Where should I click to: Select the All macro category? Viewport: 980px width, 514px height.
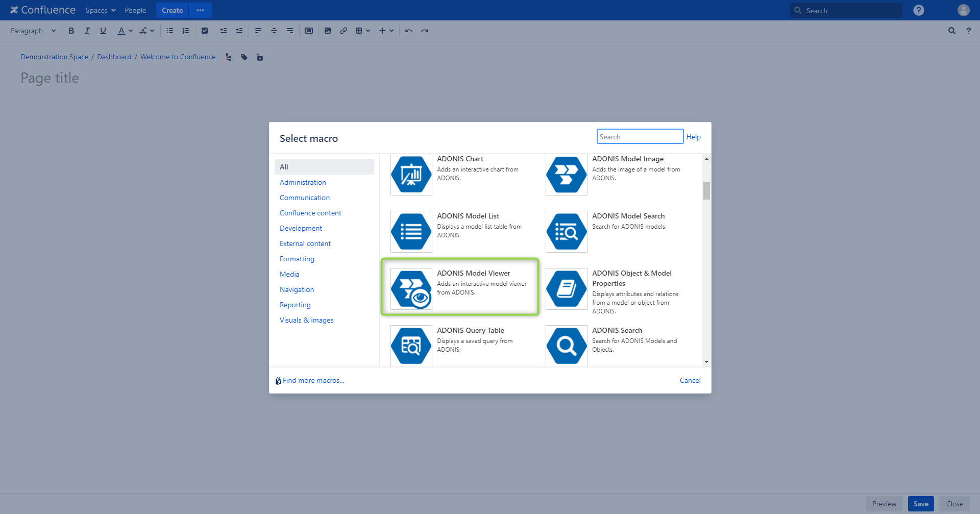coord(324,167)
